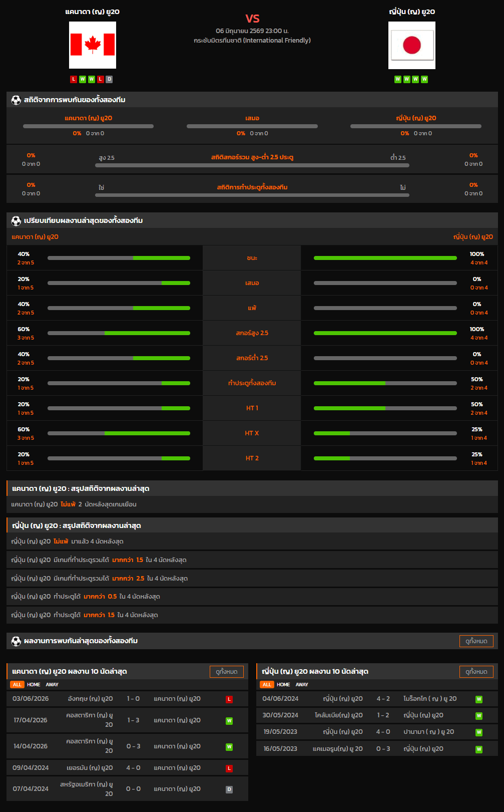This screenshot has width=504, height=812.
Task: Click the W result badge in 16/05/2023 row
Action: [x=479, y=749]
